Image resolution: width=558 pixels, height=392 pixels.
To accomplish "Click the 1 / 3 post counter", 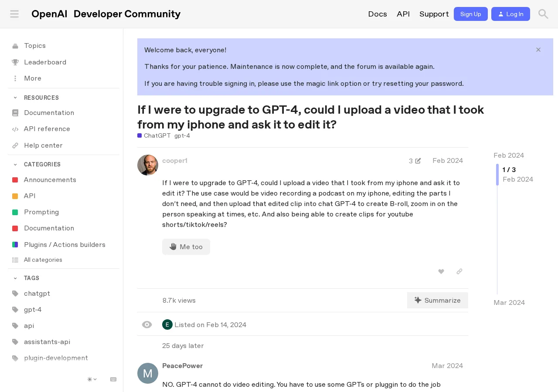I will click(509, 170).
